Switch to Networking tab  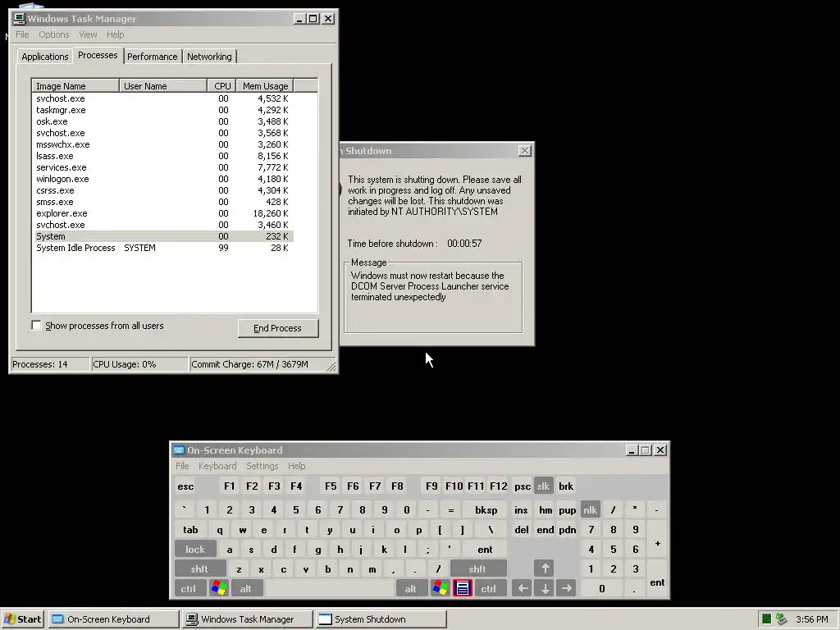point(209,57)
